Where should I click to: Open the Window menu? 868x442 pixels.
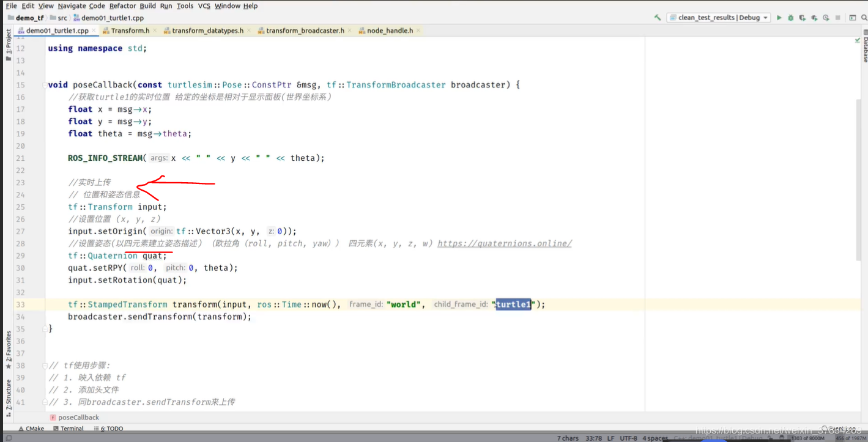[227, 6]
